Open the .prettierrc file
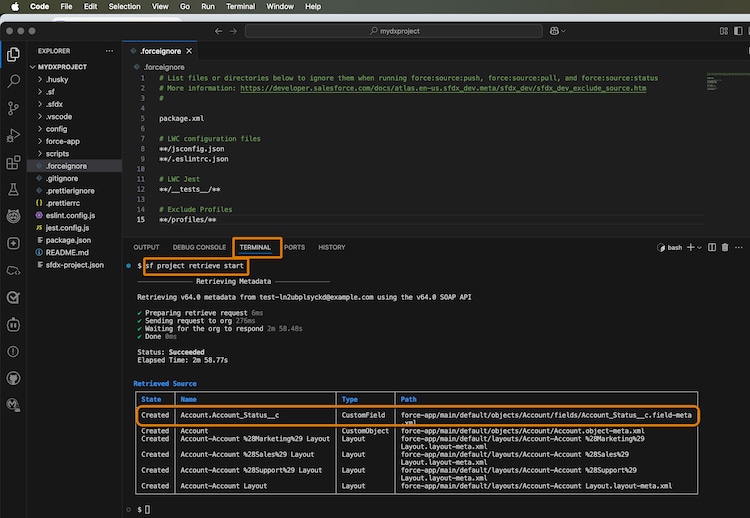Screen dimensions: 750x518 pyautogui.click(x=63, y=203)
